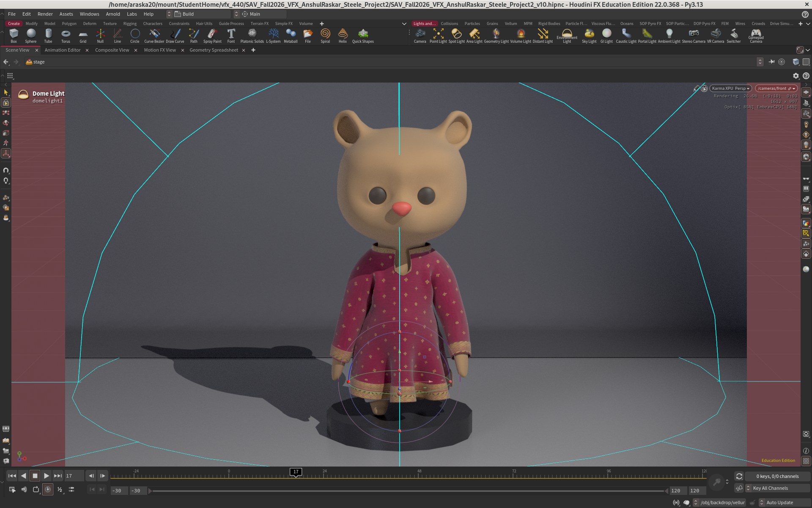
Task: Click the frame 17 timeline marker
Action: [296, 472]
